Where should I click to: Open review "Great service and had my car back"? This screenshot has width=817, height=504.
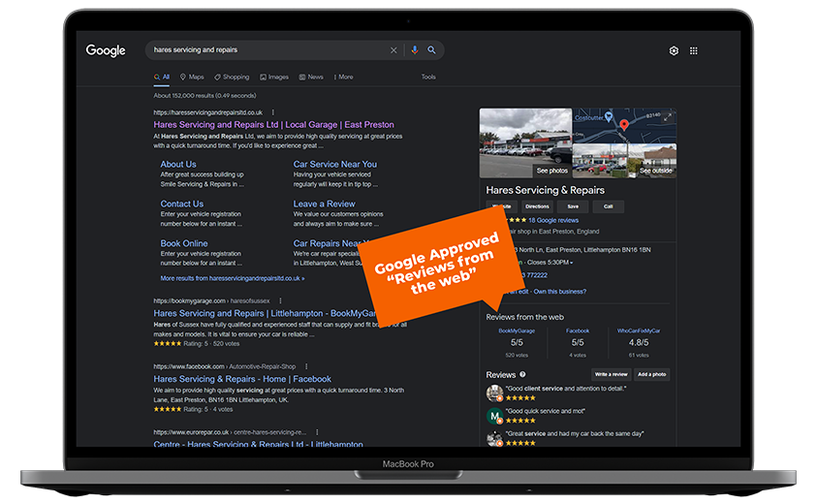click(575, 433)
